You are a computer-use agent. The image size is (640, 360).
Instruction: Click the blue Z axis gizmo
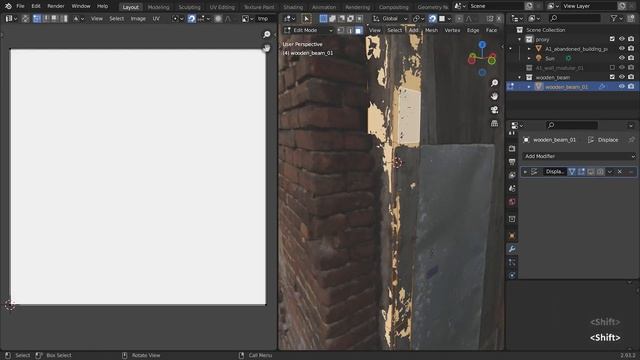pos(482,44)
